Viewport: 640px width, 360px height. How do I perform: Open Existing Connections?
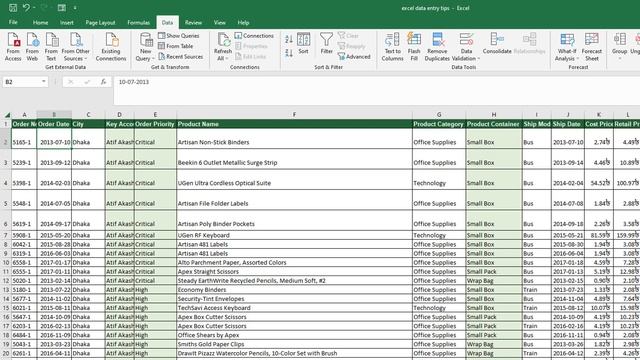pyautogui.click(x=111, y=47)
